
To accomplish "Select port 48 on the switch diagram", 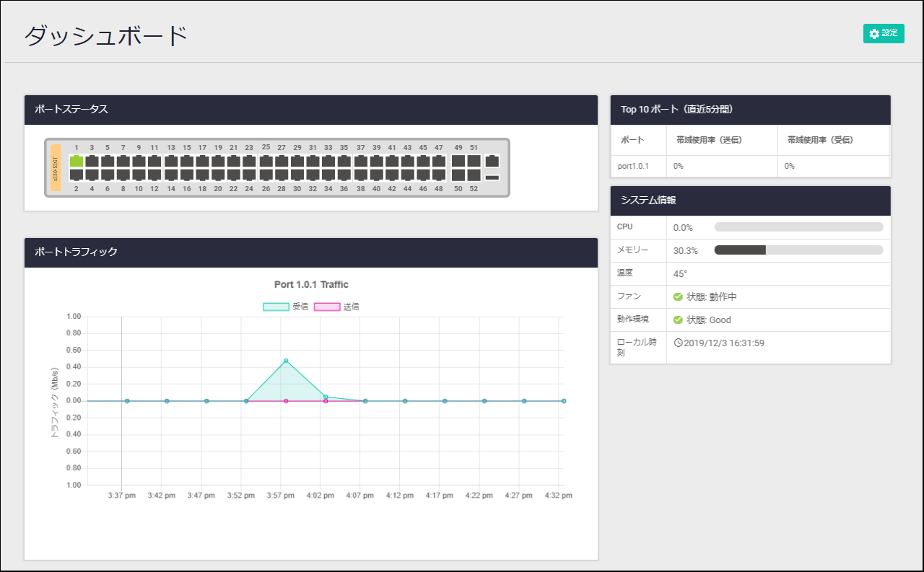I will [439, 175].
